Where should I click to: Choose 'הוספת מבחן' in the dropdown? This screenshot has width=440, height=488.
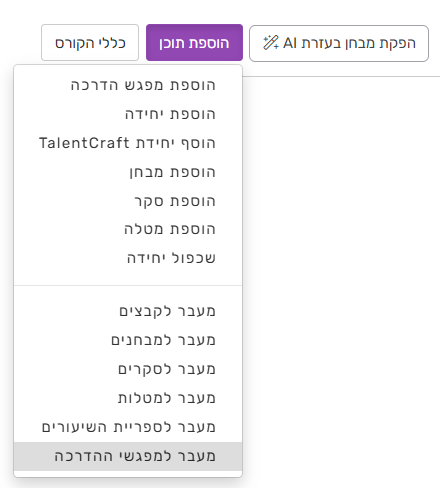(x=128, y=172)
